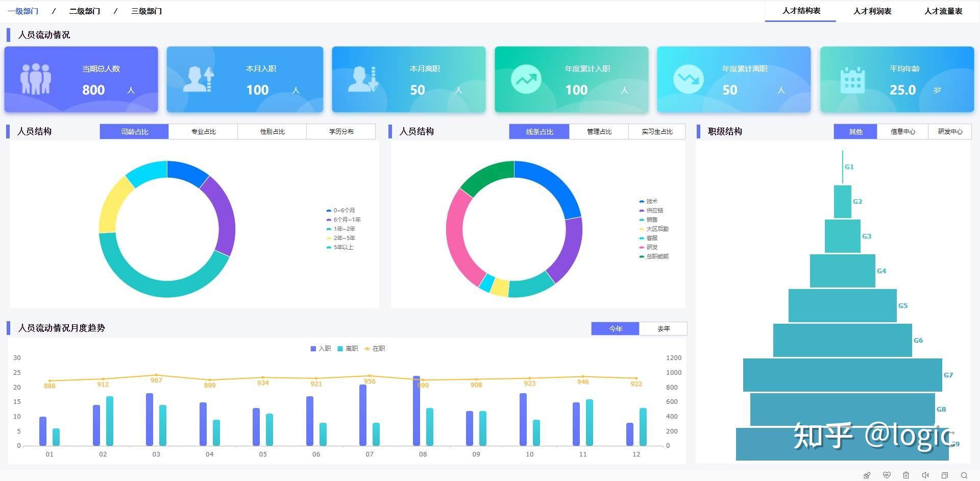980x481 pixels.
Task: Click the calendar icon on 平均年龄 card
Action: pos(852,80)
